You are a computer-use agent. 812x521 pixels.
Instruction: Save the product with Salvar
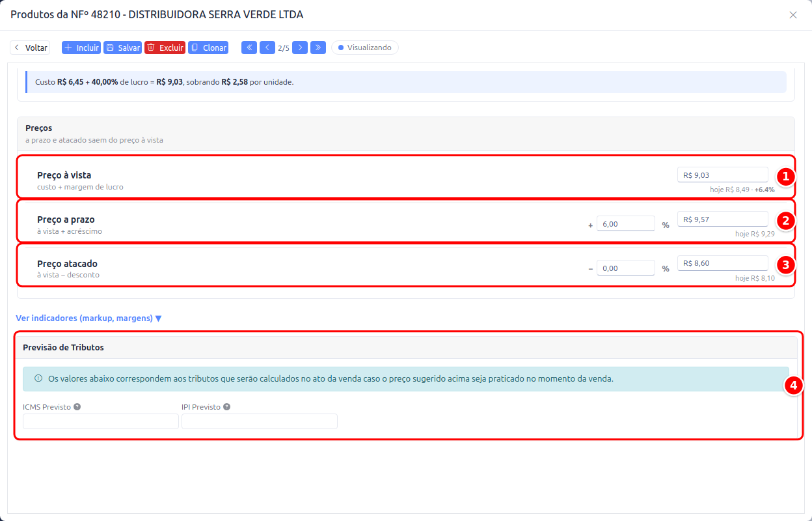click(123, 48)
